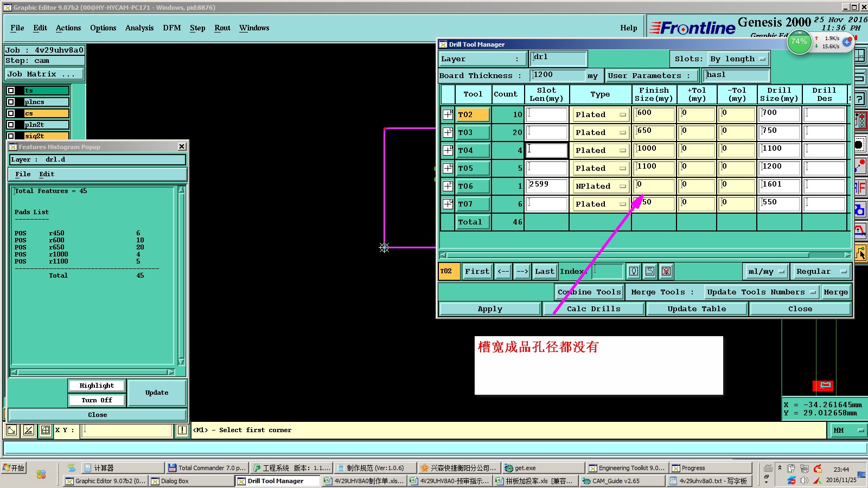Open Total Commander from the taskbar

(207, 468)
